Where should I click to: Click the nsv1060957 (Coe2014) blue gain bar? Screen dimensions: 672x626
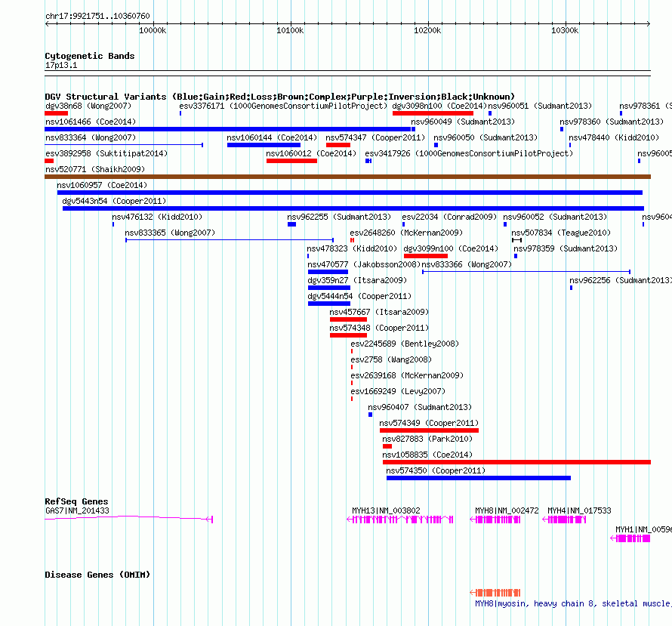tap(350, 193)
